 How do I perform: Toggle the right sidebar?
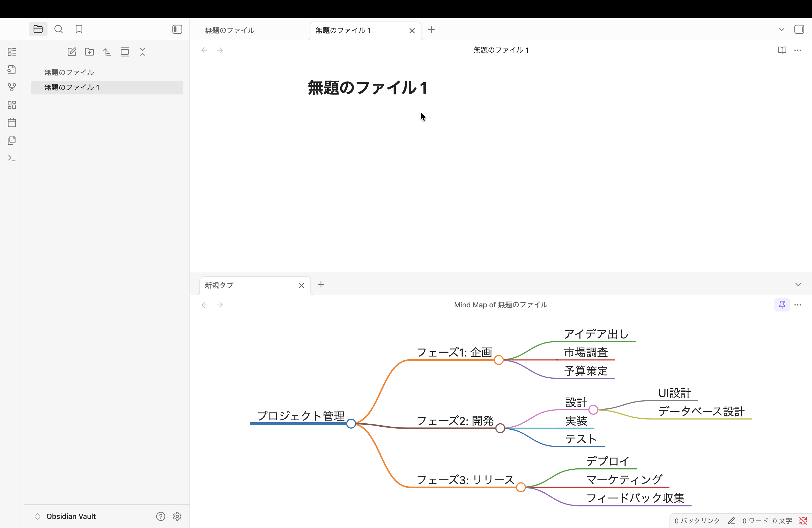tap(799, 29)
